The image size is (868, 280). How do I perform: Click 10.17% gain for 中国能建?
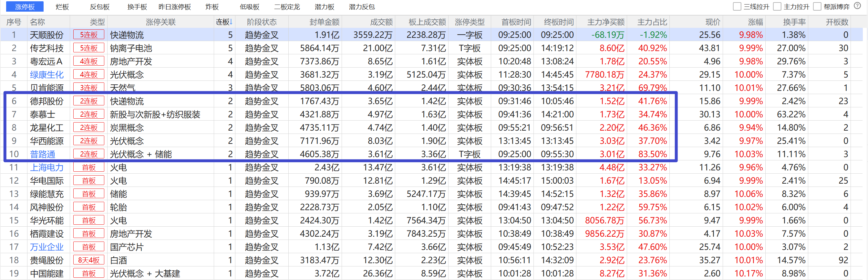tap(749, 273)
